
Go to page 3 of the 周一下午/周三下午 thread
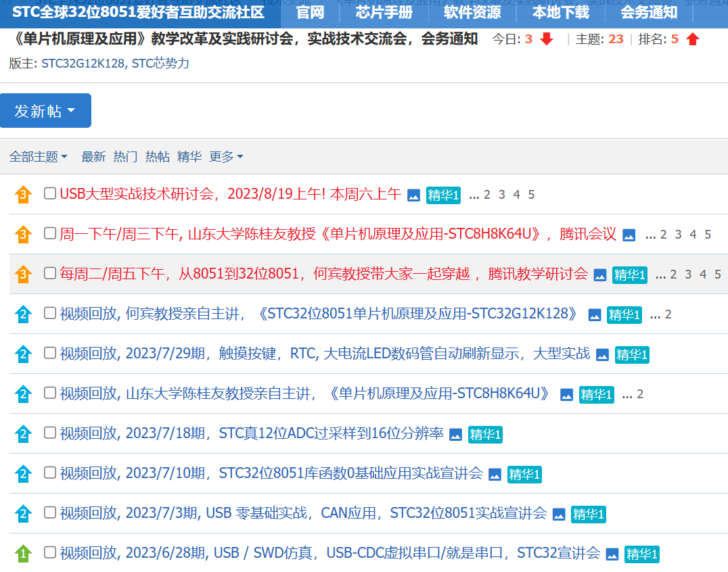[679, 235]
